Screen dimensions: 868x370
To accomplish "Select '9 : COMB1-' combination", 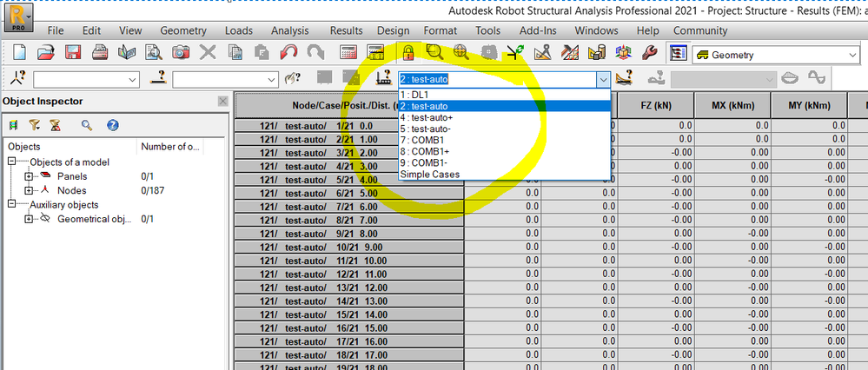I will point(504,163).
